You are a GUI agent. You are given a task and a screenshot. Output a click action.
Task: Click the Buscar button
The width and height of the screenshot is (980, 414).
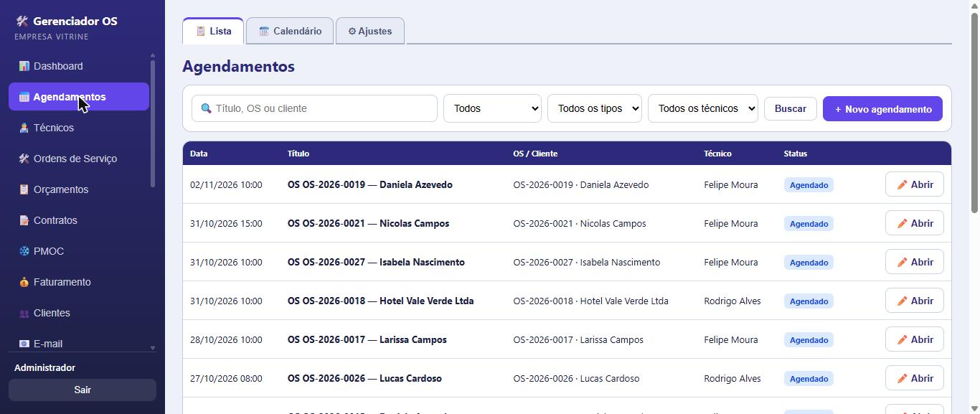(790, 108)
